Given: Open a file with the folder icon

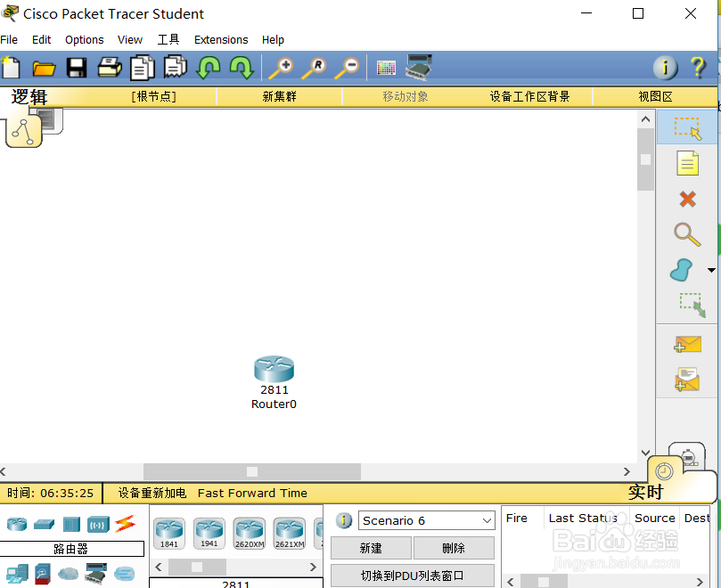Looking at the screenshot, I should coord(44,69).
